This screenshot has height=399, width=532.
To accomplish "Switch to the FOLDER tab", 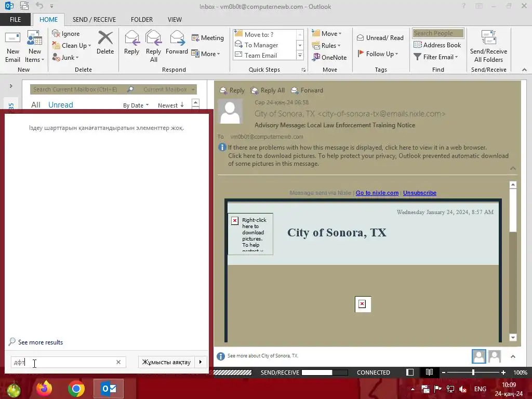I will (142, 19).
